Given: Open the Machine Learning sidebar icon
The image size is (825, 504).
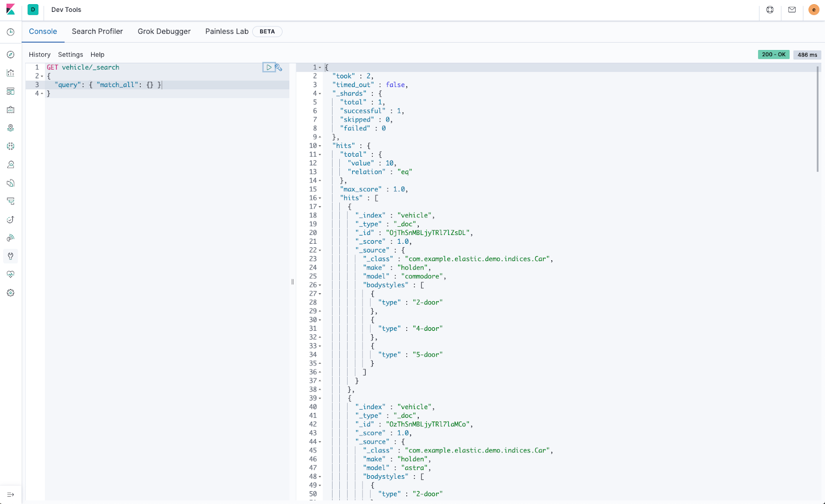Looking at the screenshot, I should tap(10, 146).
